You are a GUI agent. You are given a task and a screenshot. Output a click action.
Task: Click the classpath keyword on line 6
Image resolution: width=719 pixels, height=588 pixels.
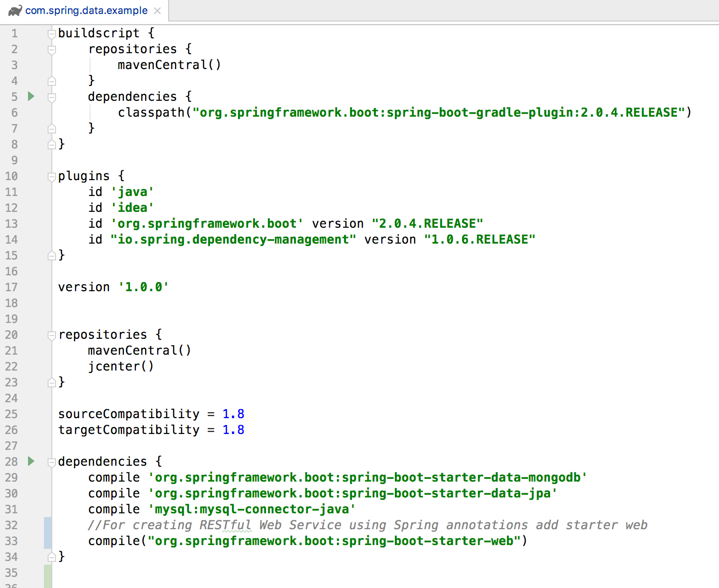151,112
